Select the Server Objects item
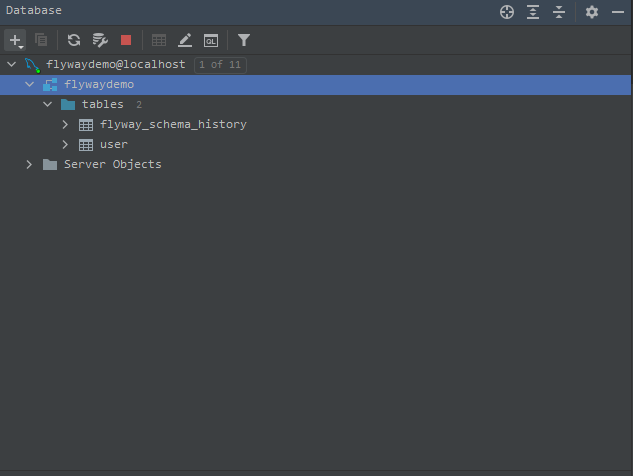 (x=113, y=164)
